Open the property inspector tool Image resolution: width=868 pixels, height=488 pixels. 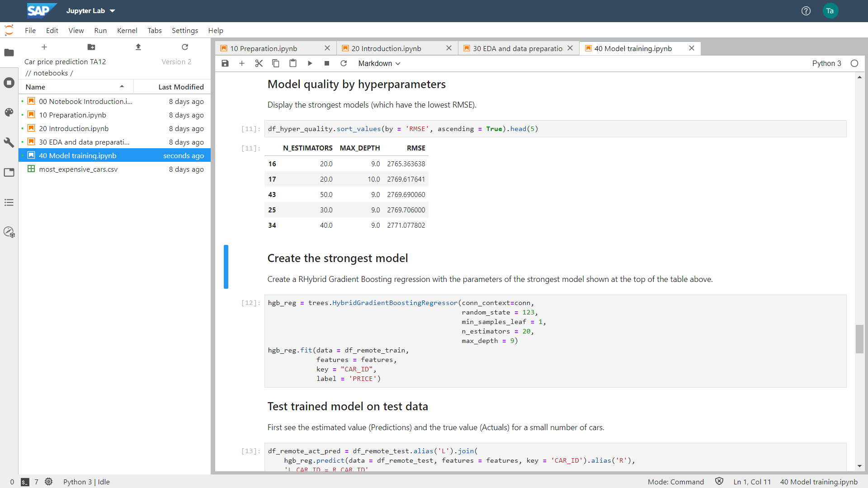click(9, 142)
